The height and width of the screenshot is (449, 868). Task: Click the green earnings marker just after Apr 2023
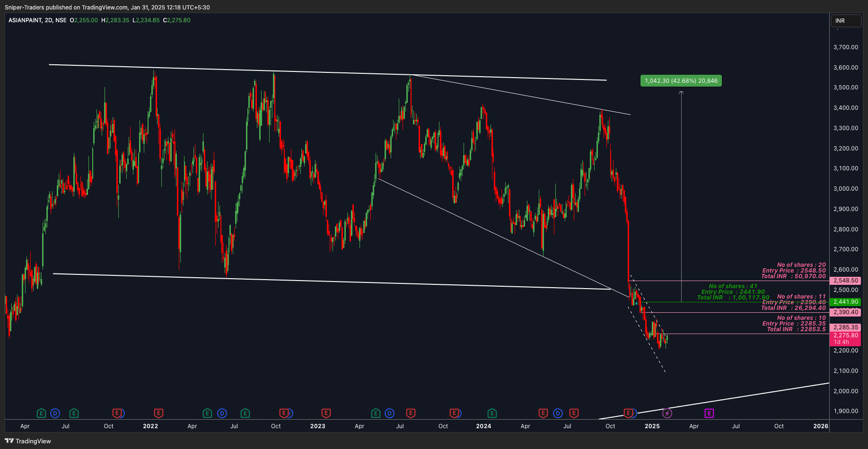tap(376, 413)
